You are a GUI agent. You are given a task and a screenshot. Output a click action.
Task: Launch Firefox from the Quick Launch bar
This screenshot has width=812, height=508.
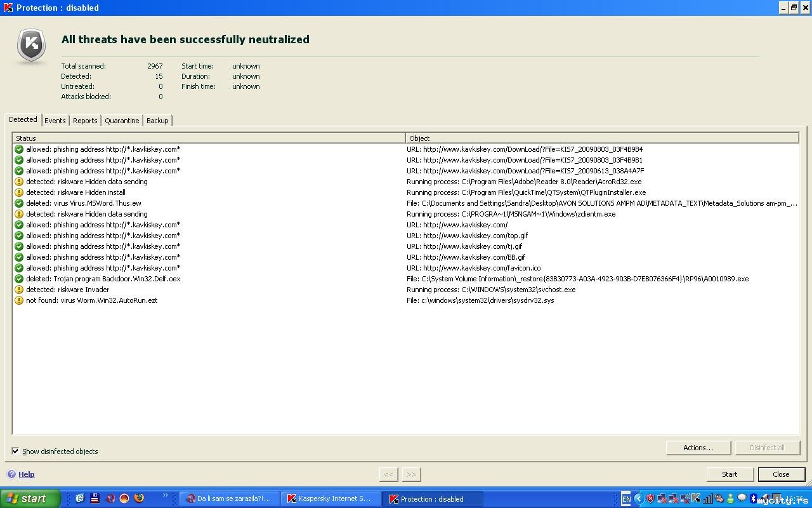click(139, 498)
